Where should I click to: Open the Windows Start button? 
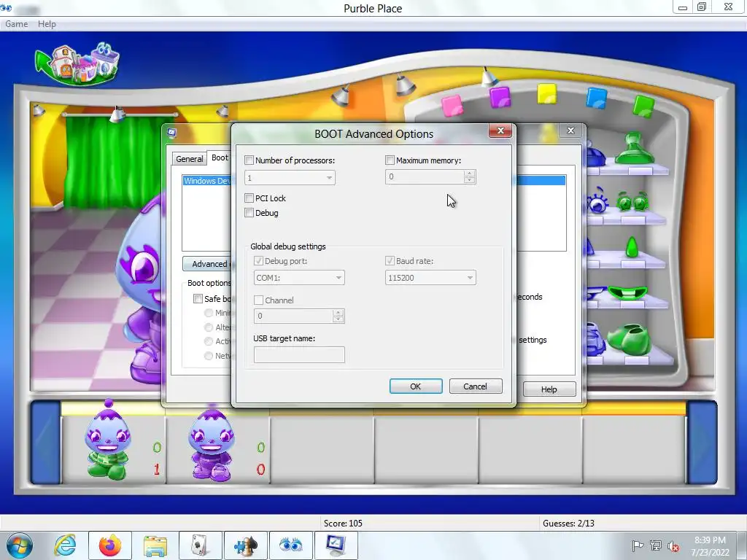point(20,545)
